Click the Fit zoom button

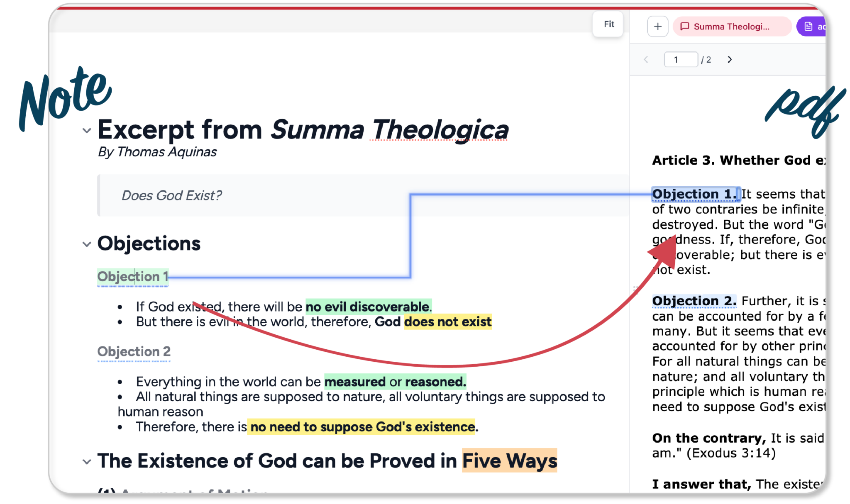tap(608, 24)
